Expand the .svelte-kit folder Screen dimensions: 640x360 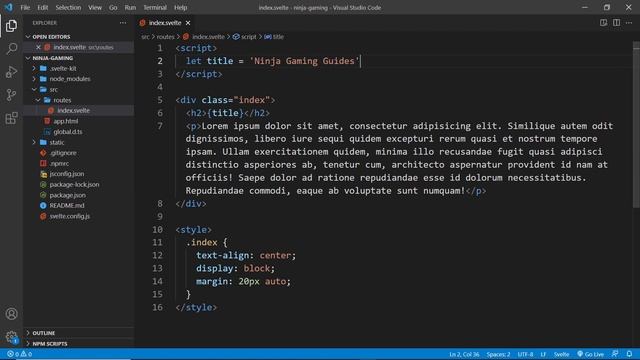[x=62, y=69]
